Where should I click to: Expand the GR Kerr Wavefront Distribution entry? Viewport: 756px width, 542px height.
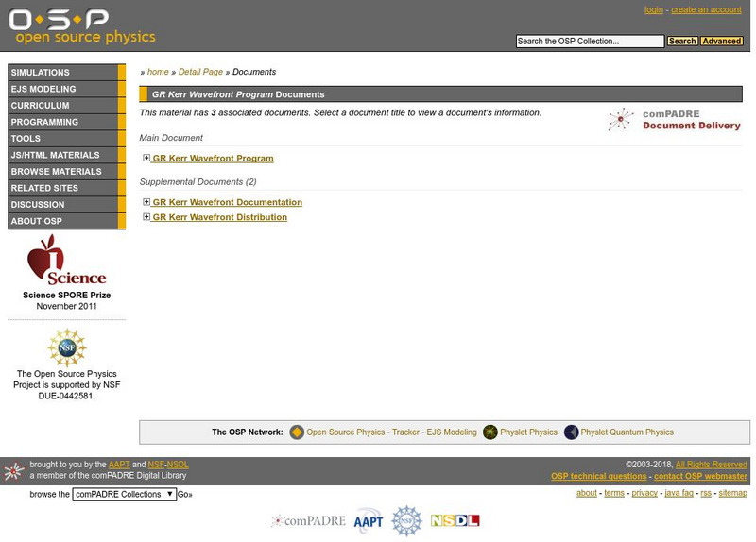146,217
